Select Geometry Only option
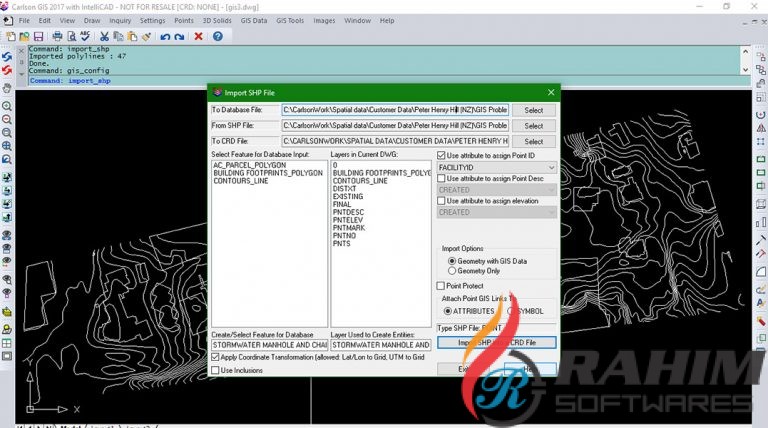 coord(452,271)
